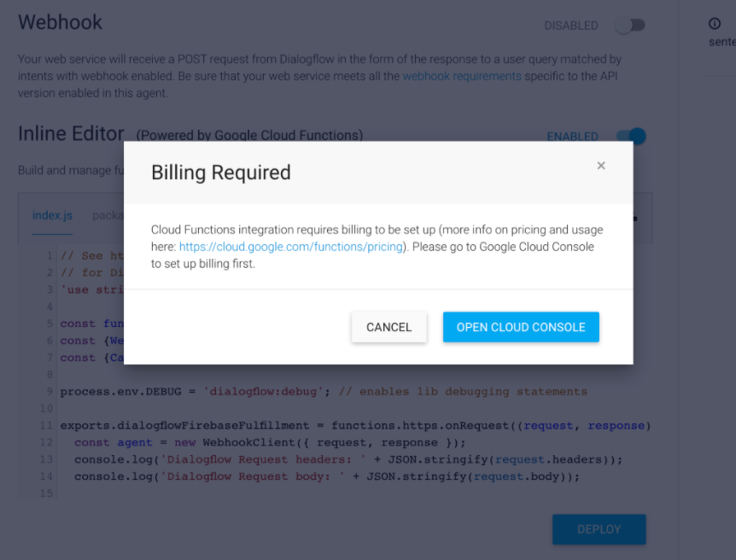Screen dimensions: 736x560
Task: Select the index.js file tab icon area
Action: pyautogui.click(x=52, y=215)
